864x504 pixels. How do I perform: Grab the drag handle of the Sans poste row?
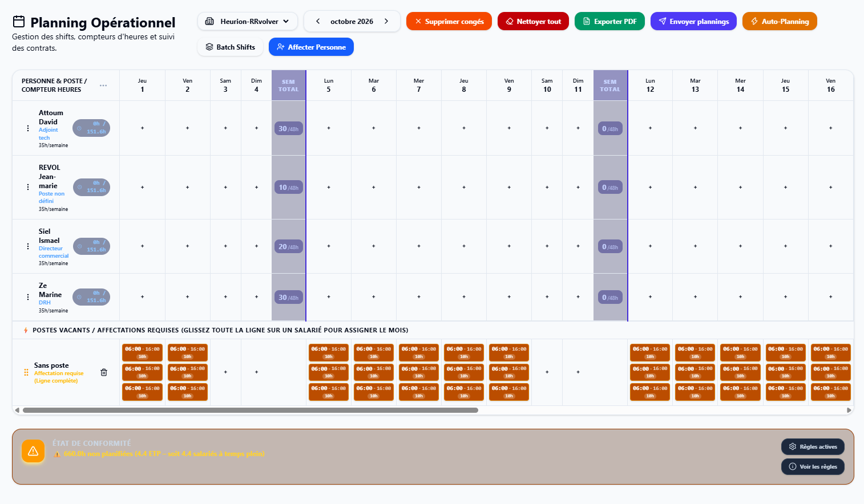click(26, 372)
